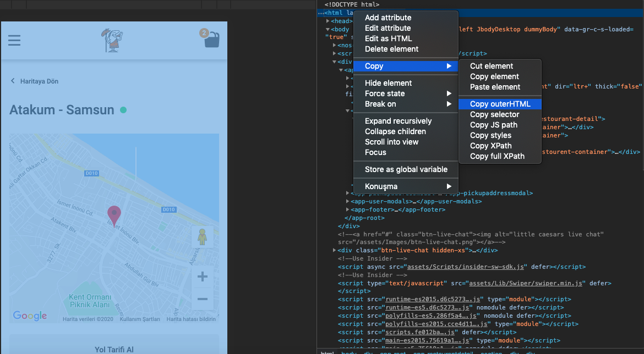Click the Google logo on map
The width and height of the screenshot is (644, 354).
point(30,316)
